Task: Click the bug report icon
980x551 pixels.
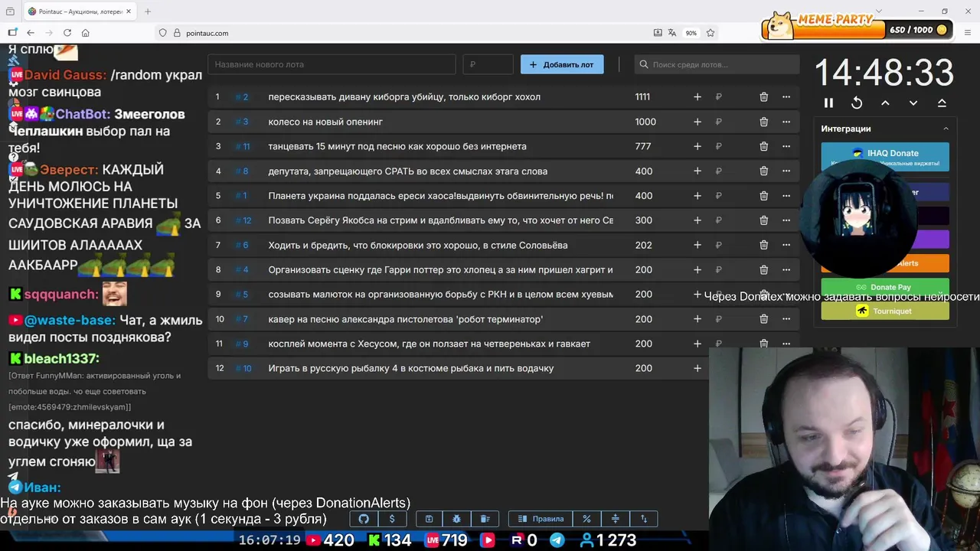Action: pyautogui.click(x=457, y=519)
